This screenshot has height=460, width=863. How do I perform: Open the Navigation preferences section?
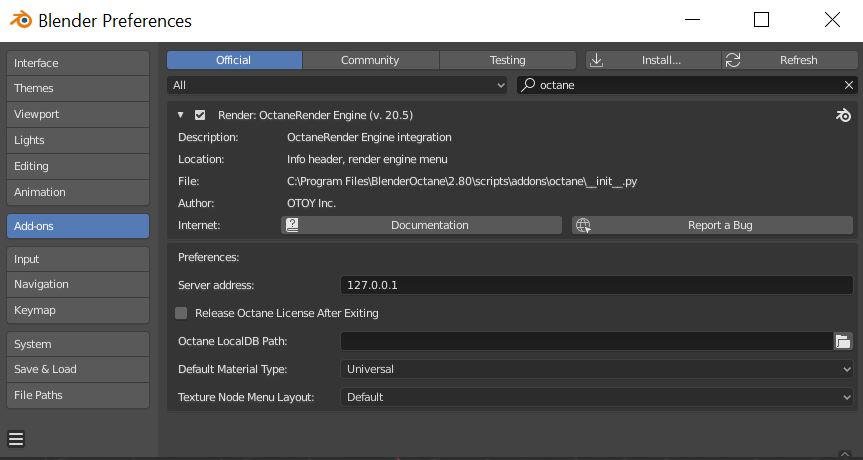click(x=78, y=284)
